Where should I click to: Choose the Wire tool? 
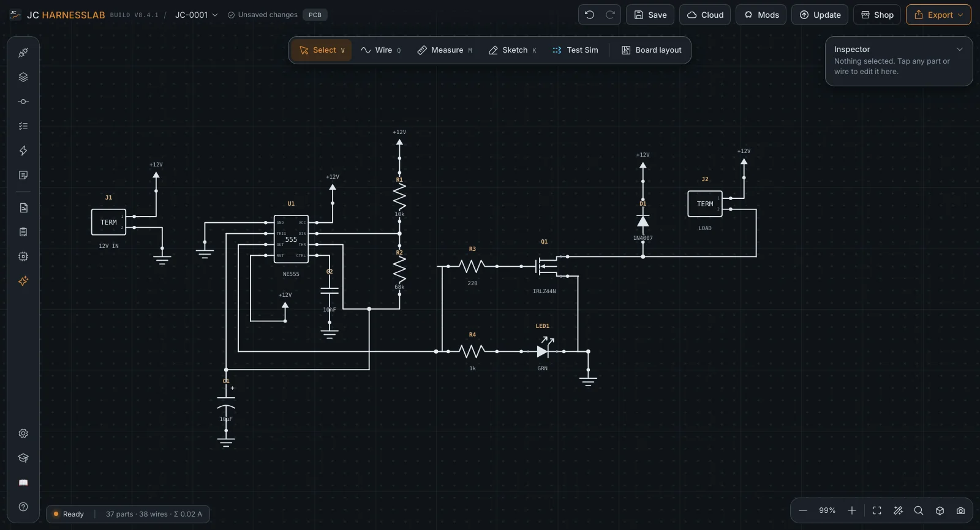380,50
